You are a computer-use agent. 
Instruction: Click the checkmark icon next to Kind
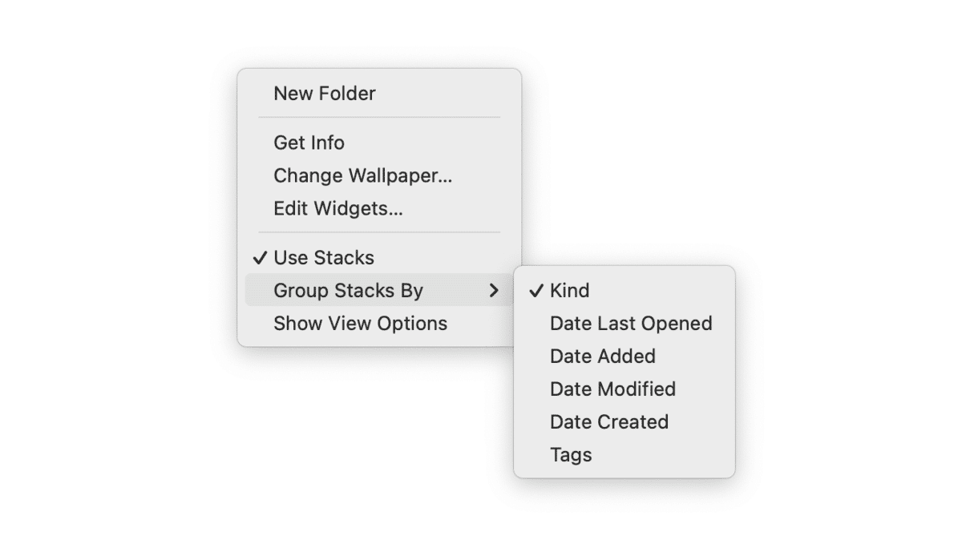pos(536,291)
